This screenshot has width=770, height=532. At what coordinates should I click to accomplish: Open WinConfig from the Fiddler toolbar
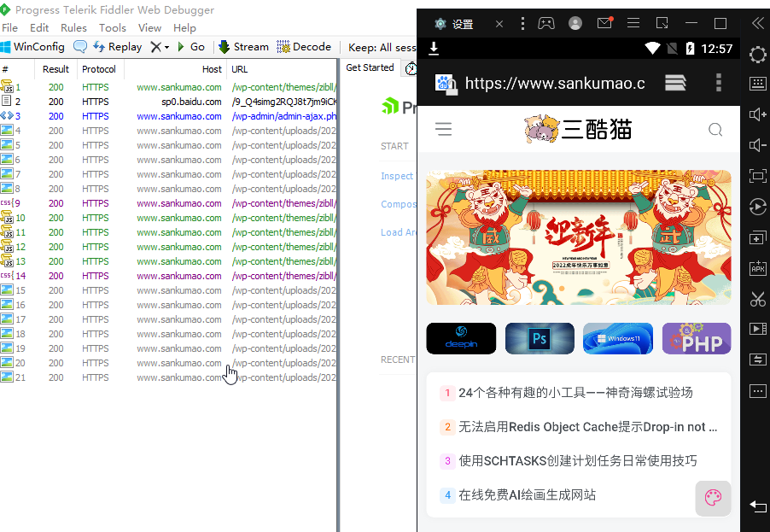pyautogui.click(x=32, y=47)
